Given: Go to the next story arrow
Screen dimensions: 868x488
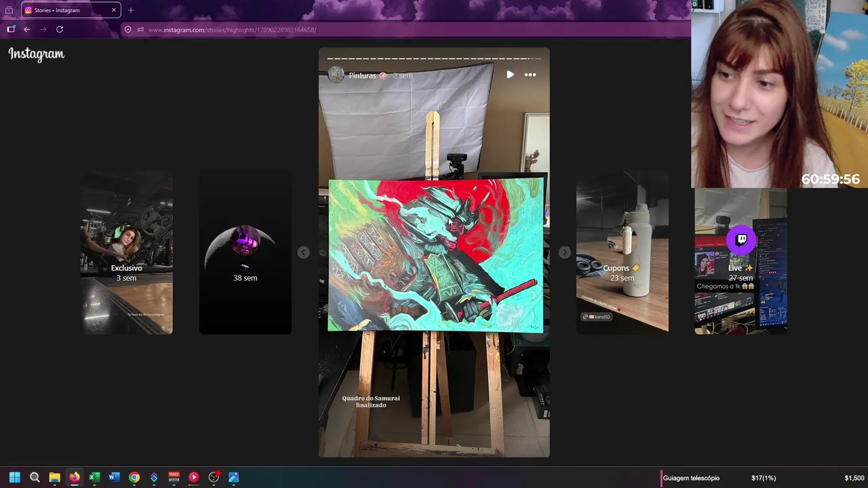Looking at the screenshot, I should [x=564, y=252].
